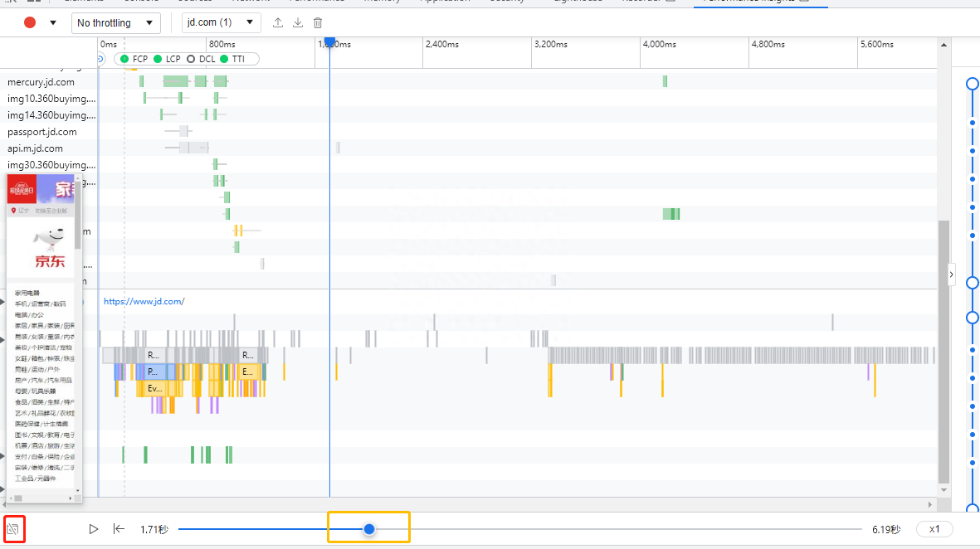Toggle the TTI metric marker
The width and height of the screenshot is (980, 549).
(x=232, y=59)
